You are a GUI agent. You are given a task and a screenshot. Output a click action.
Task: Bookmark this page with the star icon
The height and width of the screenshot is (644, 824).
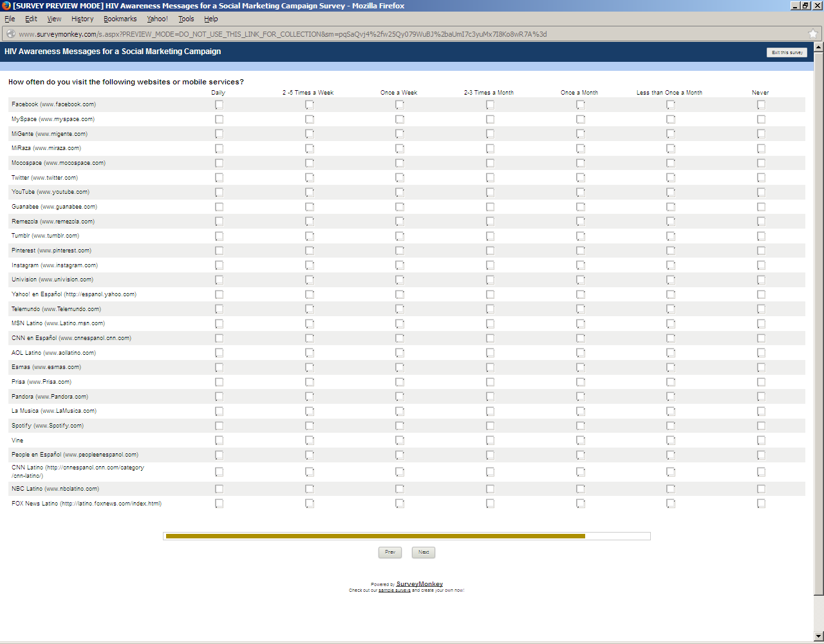click(x=813, y=34)
